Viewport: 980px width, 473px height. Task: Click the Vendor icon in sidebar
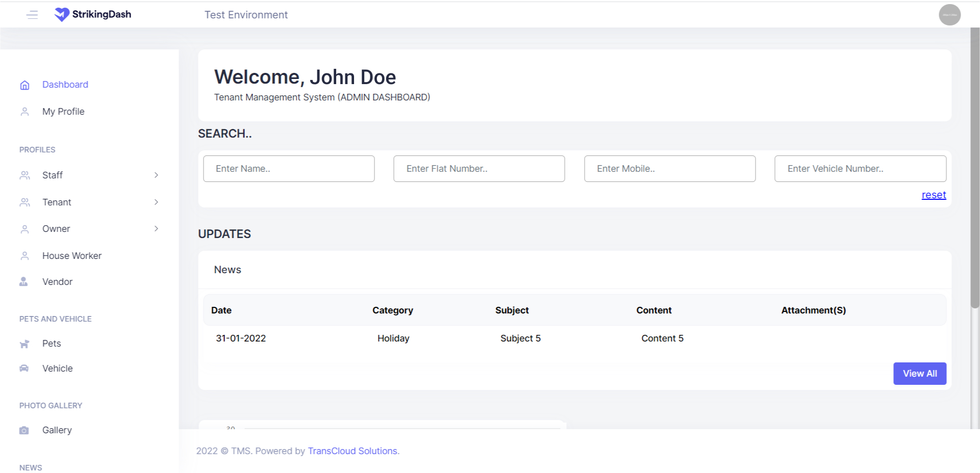tap(23, 282)
